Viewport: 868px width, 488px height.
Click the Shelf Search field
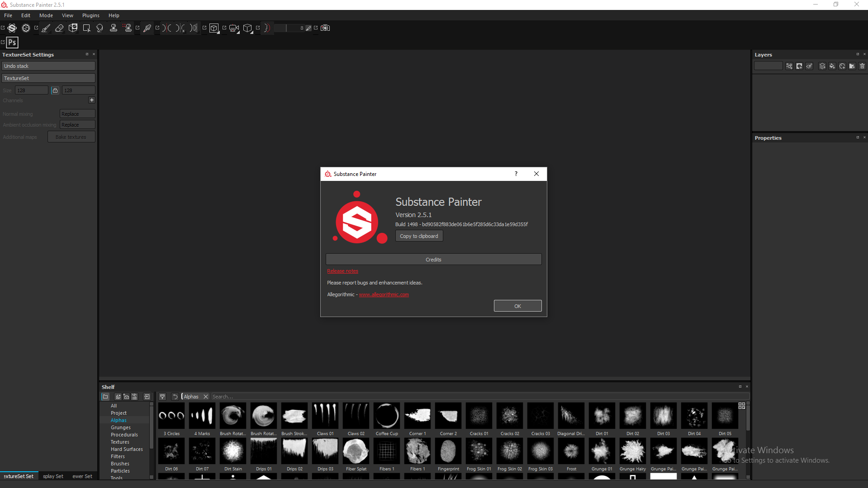tap(479, 397)
